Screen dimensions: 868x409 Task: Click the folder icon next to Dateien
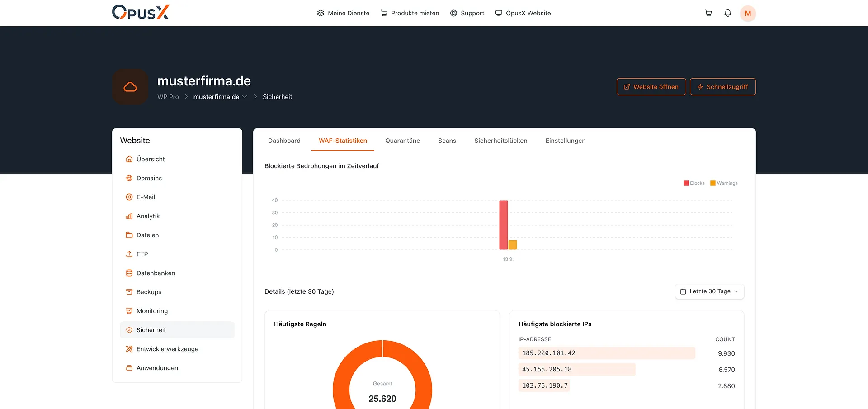[129, 235]
